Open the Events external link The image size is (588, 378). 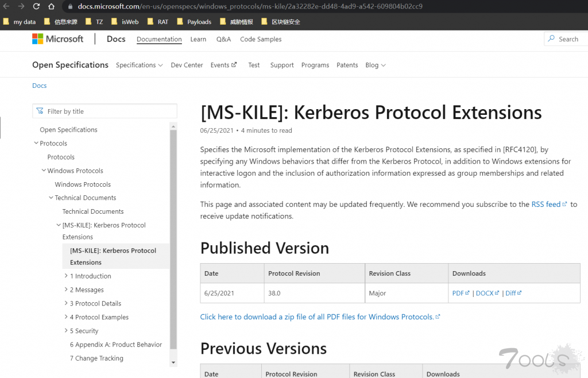click(x=223, y=65)
